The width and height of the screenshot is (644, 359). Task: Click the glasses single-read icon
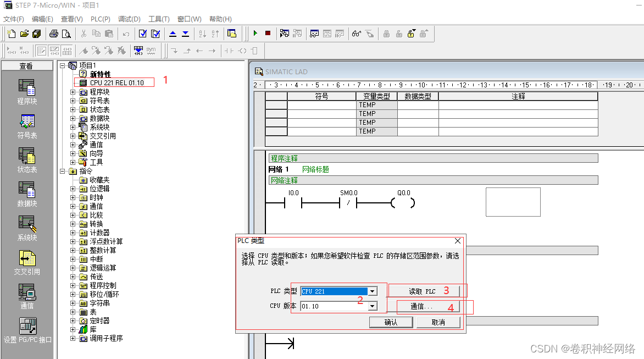point(357,34)
